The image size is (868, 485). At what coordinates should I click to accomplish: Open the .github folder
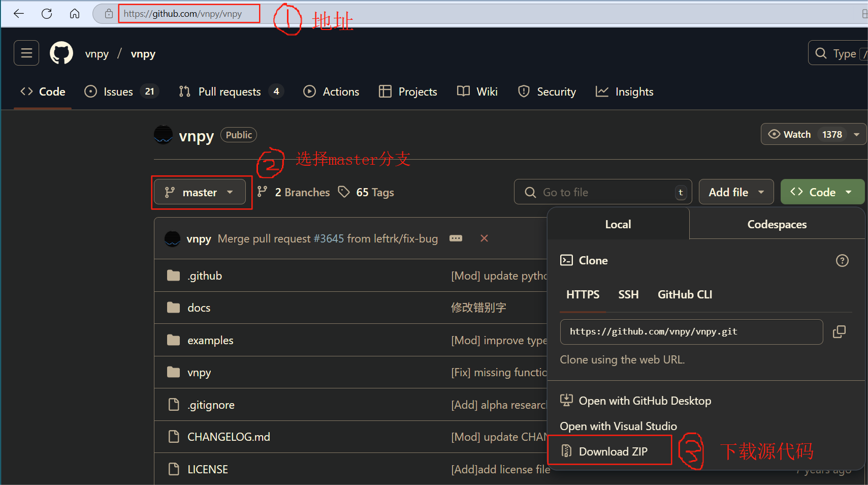tap(205, 276)
